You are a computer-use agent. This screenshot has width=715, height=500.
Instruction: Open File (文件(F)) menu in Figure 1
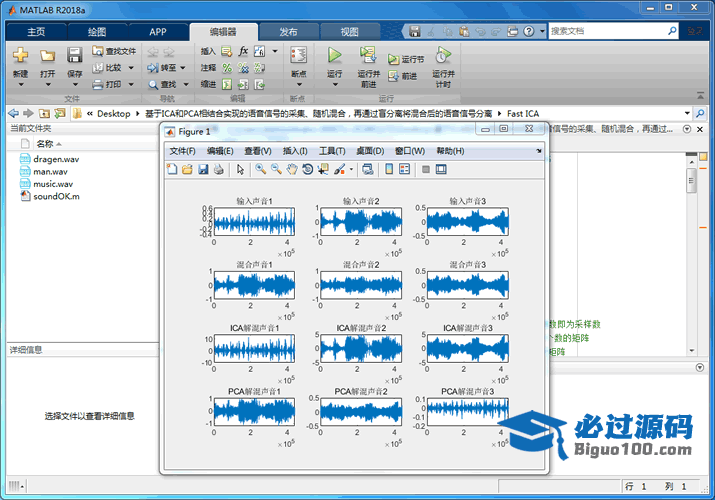coord(182,151)
